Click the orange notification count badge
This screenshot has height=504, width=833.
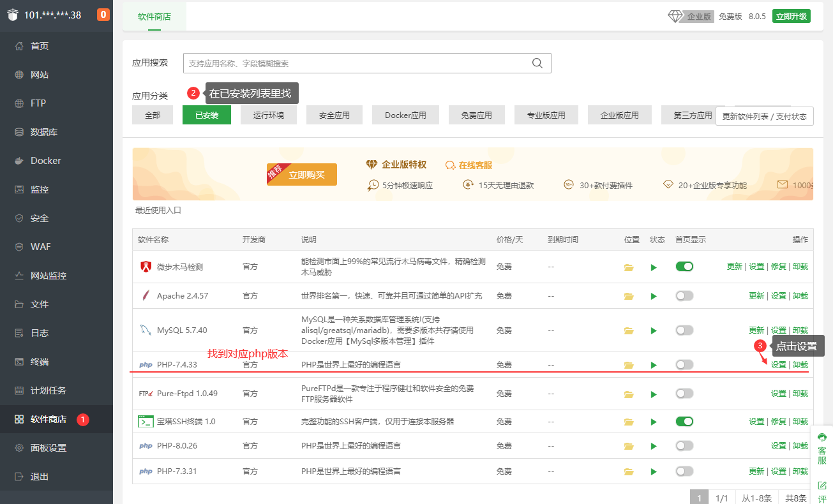tap(103, 15)
